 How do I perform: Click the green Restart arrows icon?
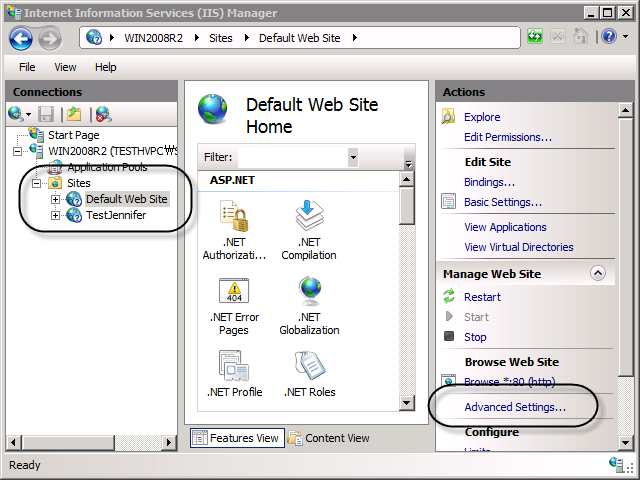449,296
